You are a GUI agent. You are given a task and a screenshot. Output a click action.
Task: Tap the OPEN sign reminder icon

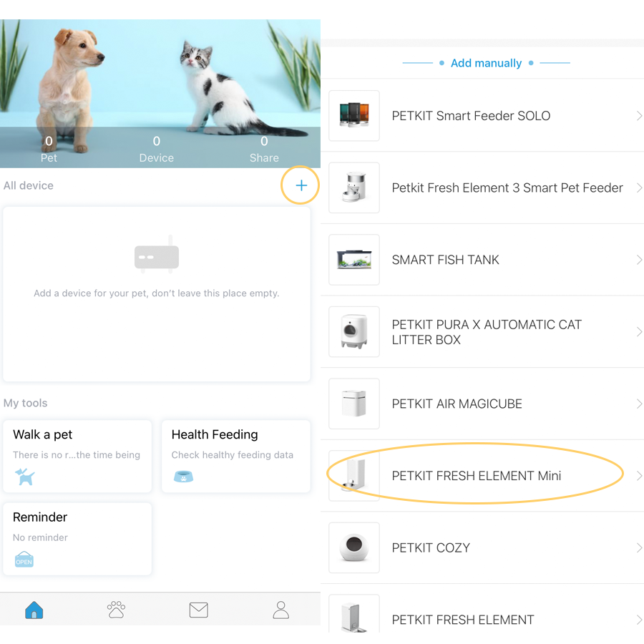(24, 559)
